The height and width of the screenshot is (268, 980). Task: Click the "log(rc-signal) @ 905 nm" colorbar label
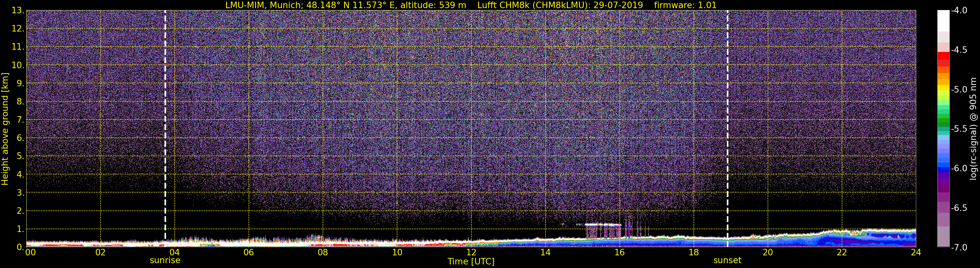[x=973, y=129]
